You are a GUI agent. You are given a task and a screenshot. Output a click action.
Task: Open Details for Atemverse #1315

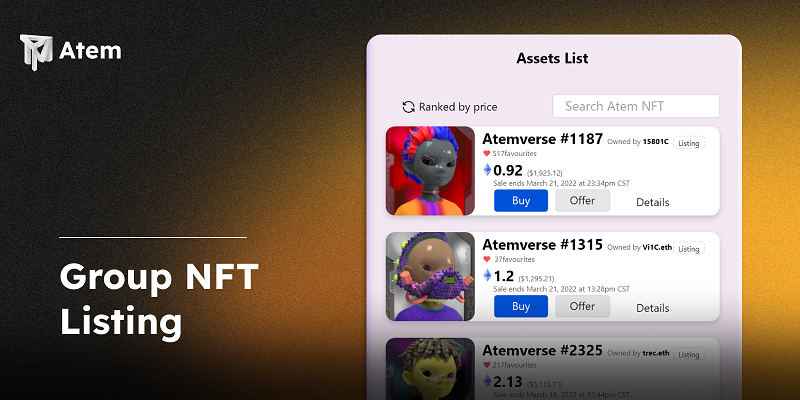(x=653, y=308)
